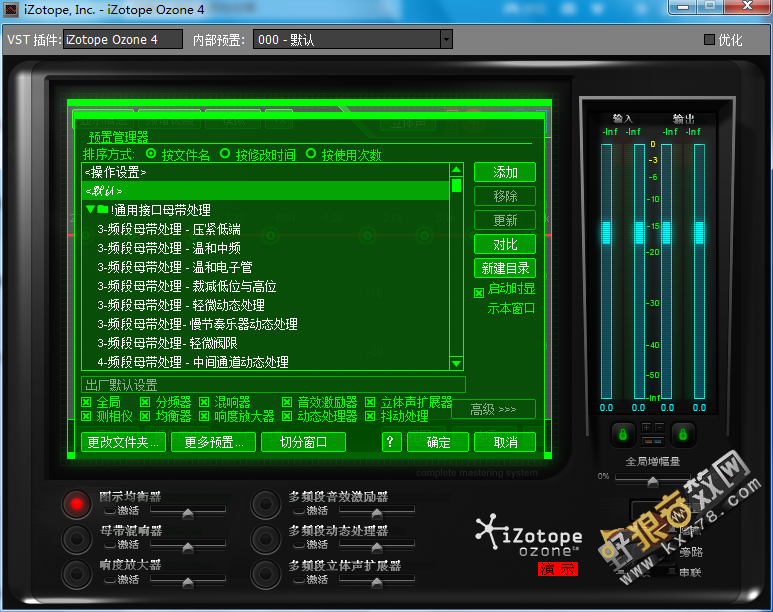Click the 对比 button
The image size is (773, 612).
tap(505, 244)
